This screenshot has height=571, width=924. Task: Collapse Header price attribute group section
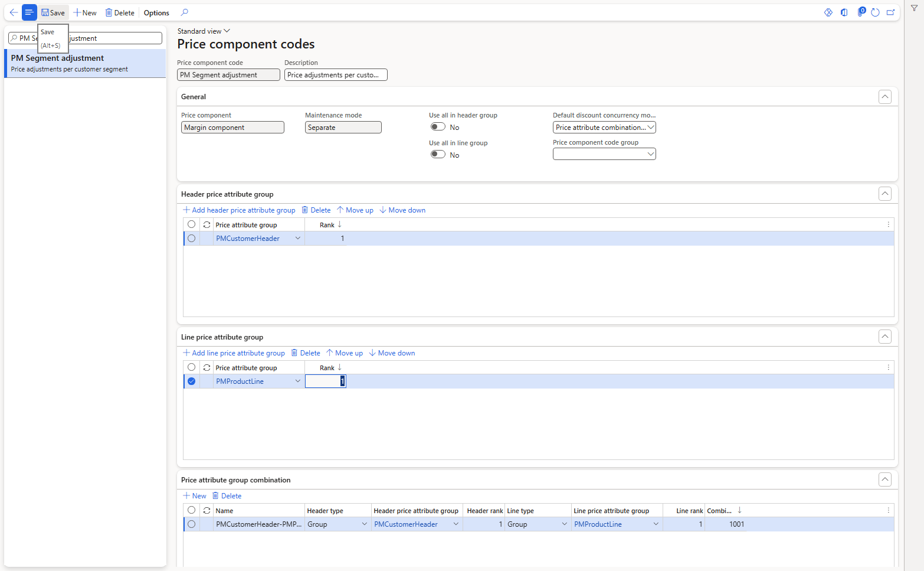pos(885,194)
